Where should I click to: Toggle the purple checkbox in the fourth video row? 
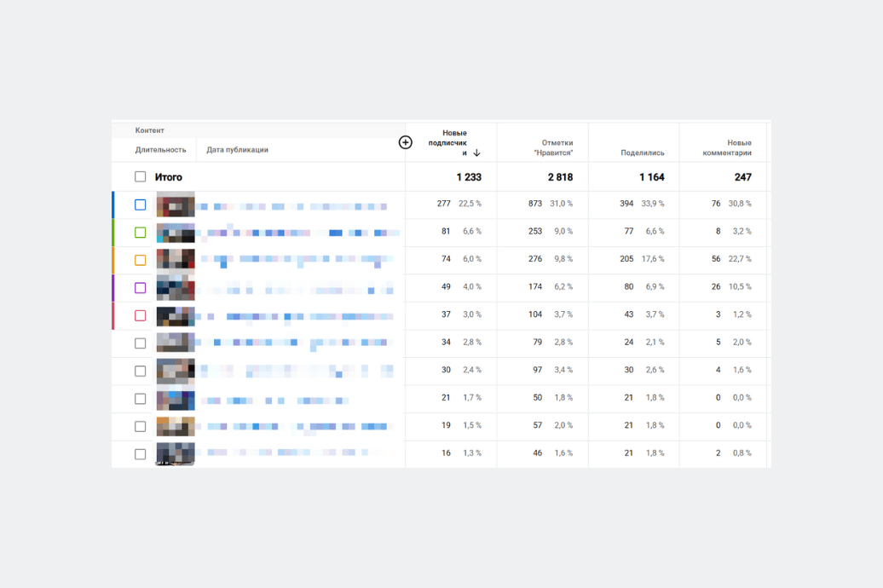tap(141, 288)
